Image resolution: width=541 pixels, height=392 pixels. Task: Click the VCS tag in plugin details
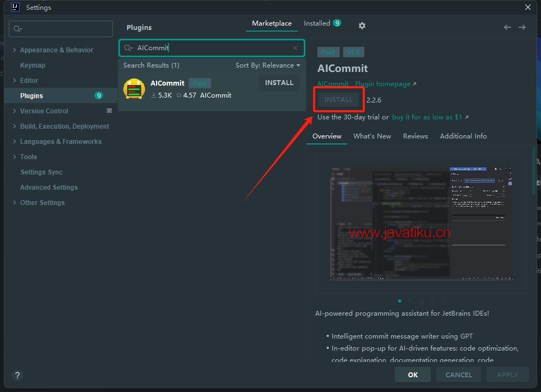point(353,52)
